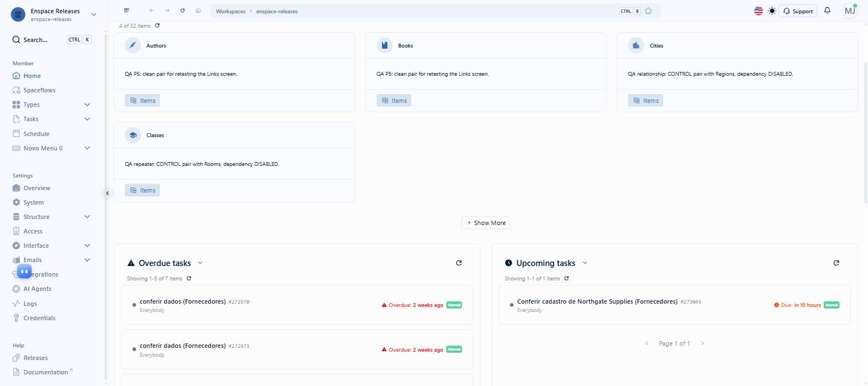Open task Conferir cadastro de Northgate Supplies

[x=675, y=305]
